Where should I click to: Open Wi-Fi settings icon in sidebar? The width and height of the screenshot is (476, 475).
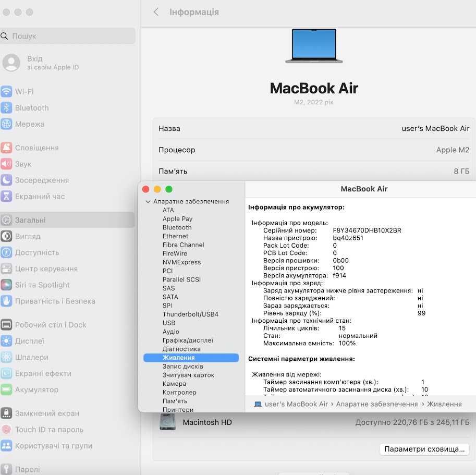click(x=6, y=91)
